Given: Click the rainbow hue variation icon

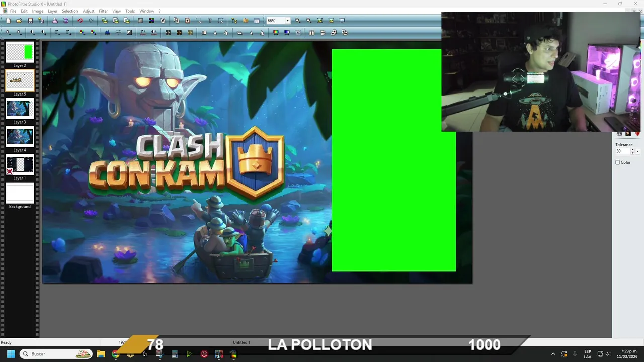Looking at the screenshot, I should (x=275, y=32).
